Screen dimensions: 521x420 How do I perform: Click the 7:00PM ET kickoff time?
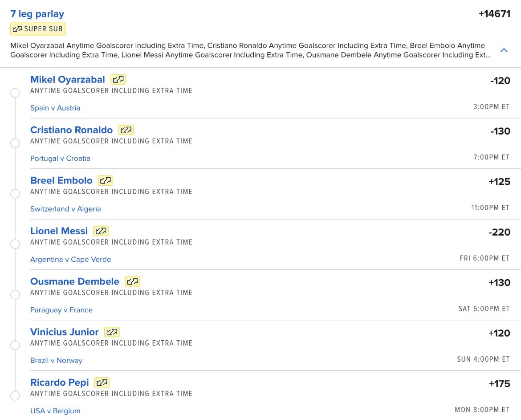click(x=492, y=158)
